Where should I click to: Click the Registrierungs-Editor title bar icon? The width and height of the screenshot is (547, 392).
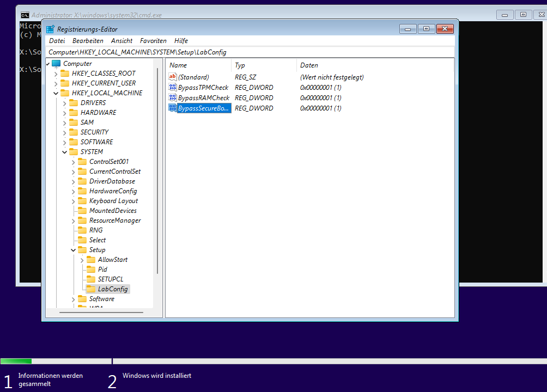coord(50,29)
